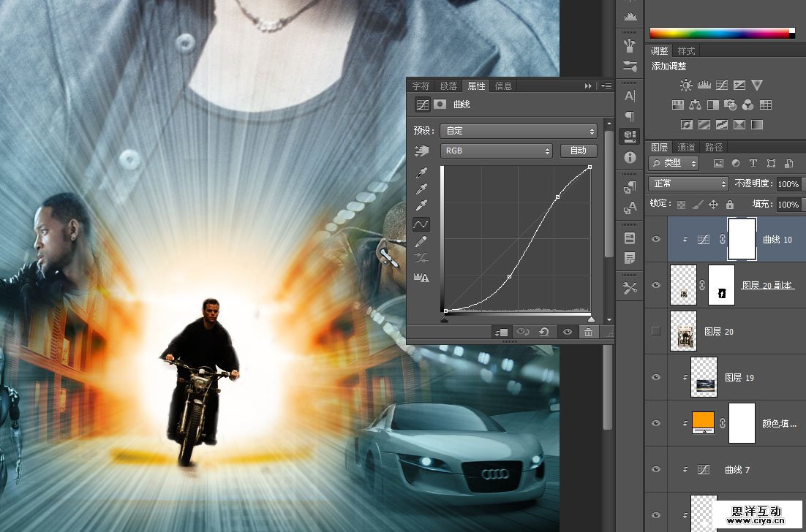Add a Color Balance adjustment via scales icon
Screen dimensions: 806x532
695,105
